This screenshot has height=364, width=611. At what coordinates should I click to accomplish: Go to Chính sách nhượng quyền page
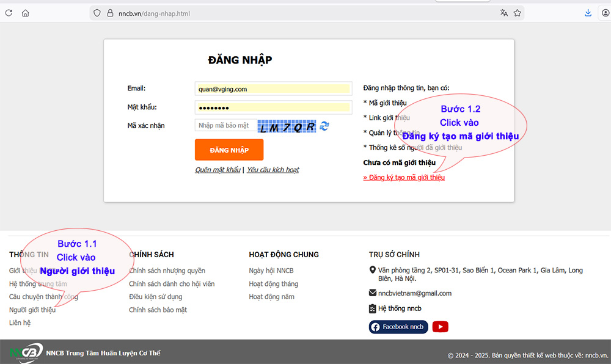[x=167, y=271]
